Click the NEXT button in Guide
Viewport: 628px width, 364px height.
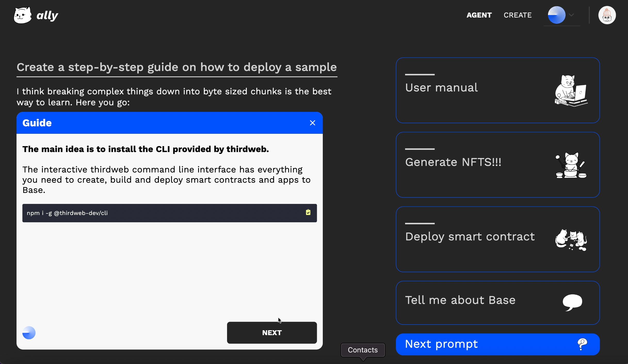tap(272, 333)
